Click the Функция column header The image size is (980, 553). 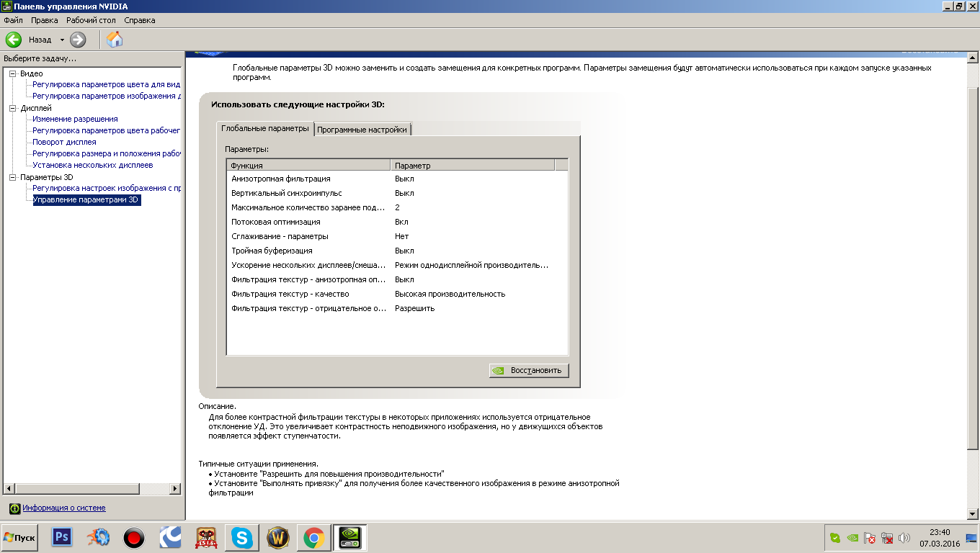pos(308,165)
